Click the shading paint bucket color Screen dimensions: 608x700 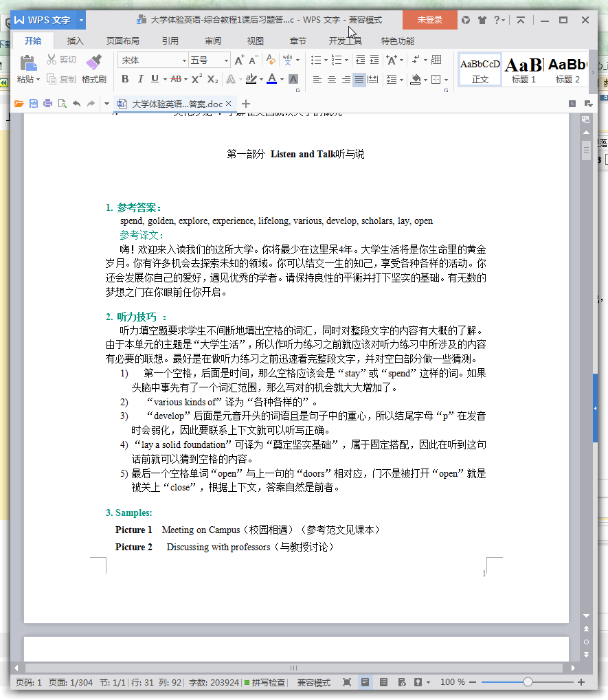(x=416, y=80)
